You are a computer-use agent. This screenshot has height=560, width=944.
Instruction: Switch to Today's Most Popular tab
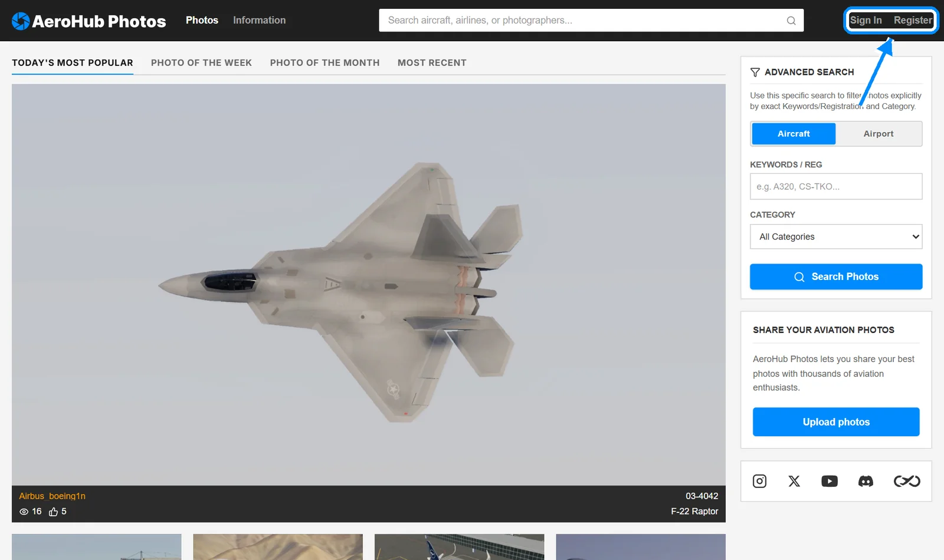point(73,62)
